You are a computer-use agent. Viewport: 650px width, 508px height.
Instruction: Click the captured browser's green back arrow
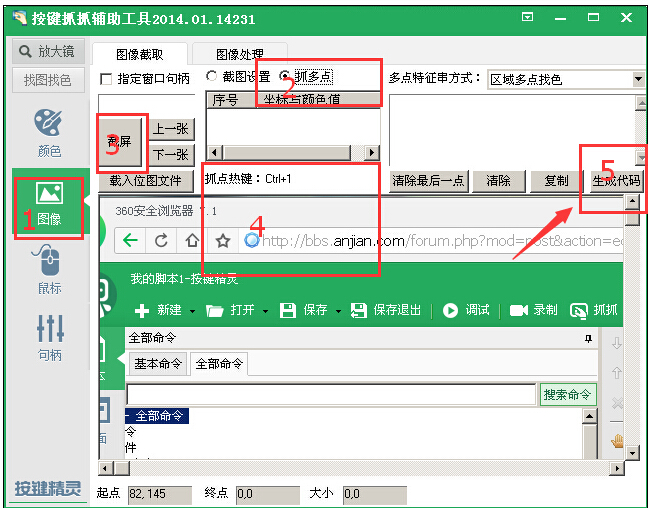tap(130, 240)
